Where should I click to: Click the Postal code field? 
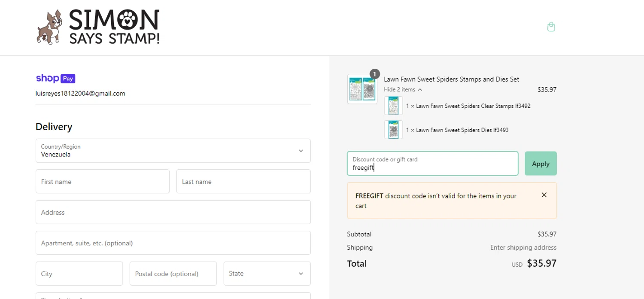point(173,274)
